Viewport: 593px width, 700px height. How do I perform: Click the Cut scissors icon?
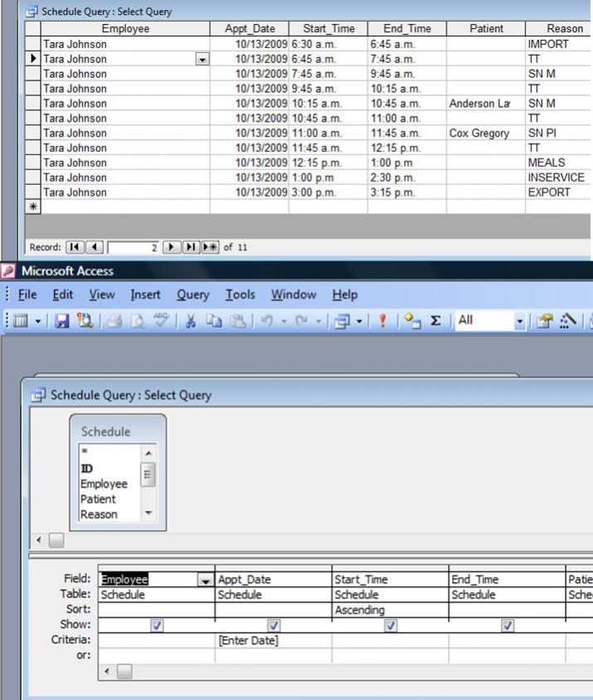(191, 321)
